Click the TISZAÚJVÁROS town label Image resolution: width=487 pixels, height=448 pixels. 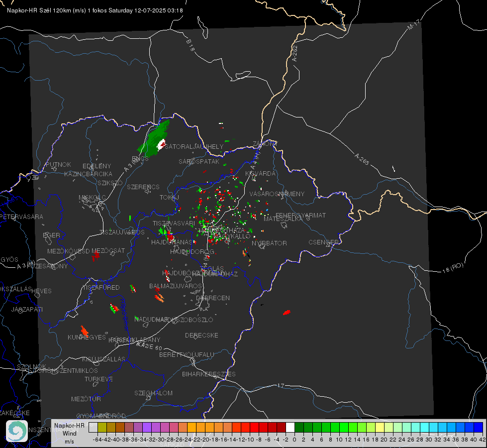pos(122,232)
